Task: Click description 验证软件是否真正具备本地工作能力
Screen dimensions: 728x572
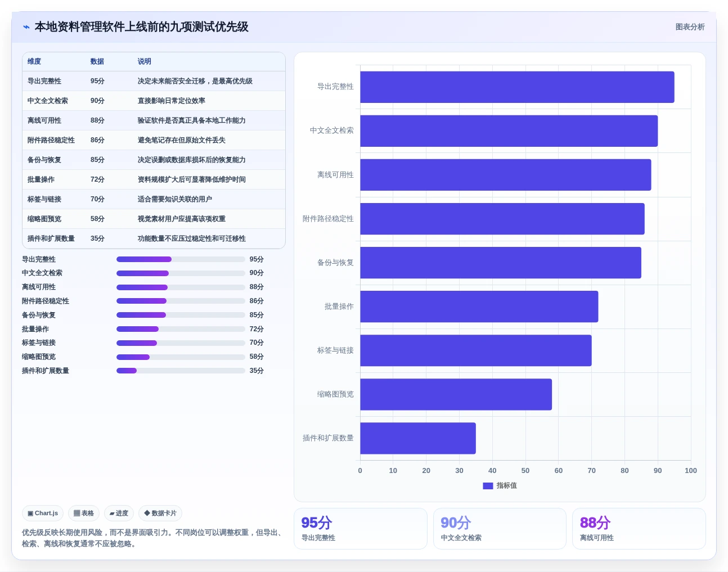Action: coord(192,120)
